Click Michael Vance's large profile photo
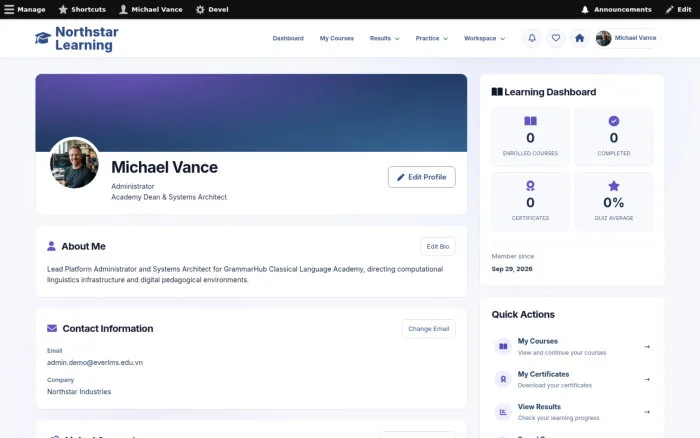Image resolution: width=700 pixels, height=438 pixels. tap(75, 163)
